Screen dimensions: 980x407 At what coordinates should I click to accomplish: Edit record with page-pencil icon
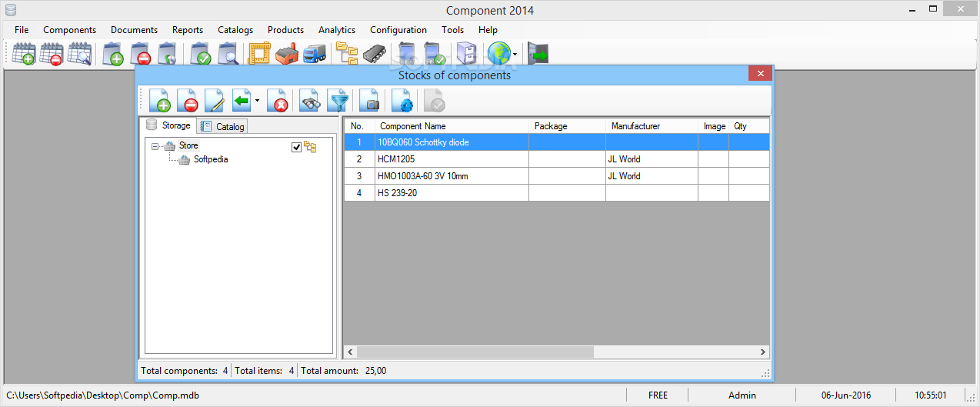(x=215, y=101)
